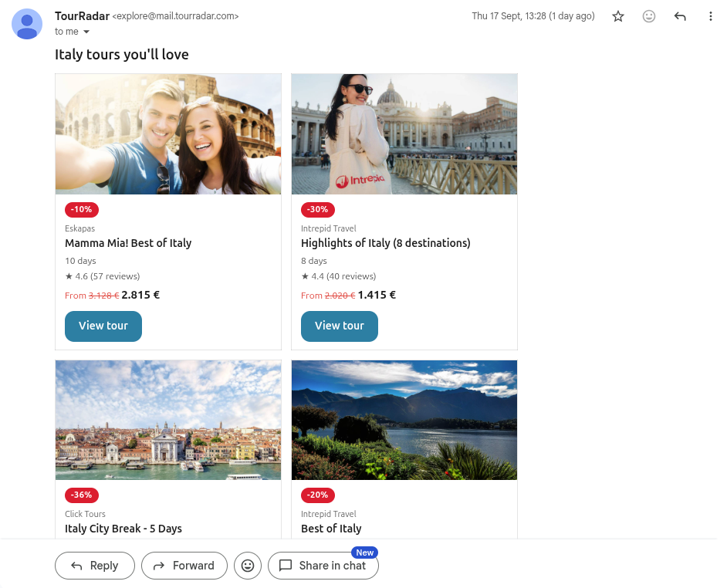The height and width of the screenshot is (588, 727).
Task: Click 'Highlights of Italy (8 destinations)' title
Action: coord(386,243)
